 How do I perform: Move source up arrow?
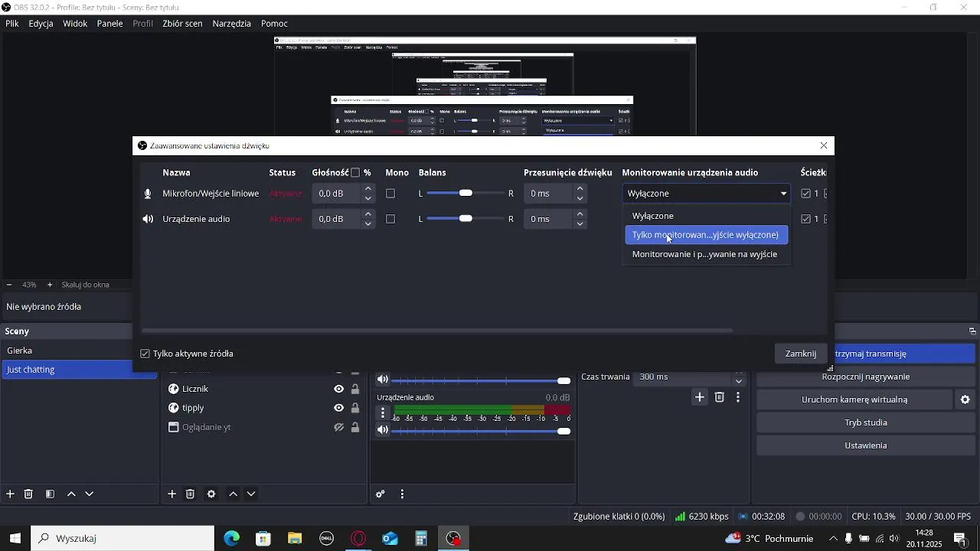point(234,494)
